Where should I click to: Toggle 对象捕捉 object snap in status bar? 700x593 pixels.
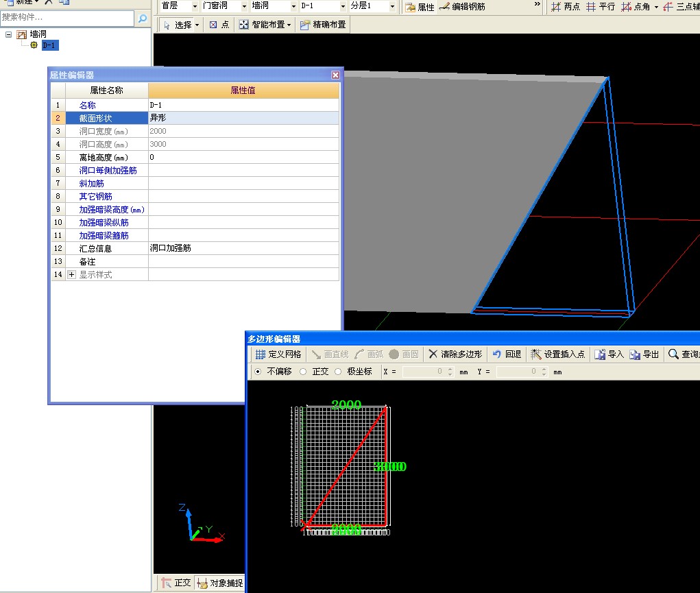tap(220, 583)
